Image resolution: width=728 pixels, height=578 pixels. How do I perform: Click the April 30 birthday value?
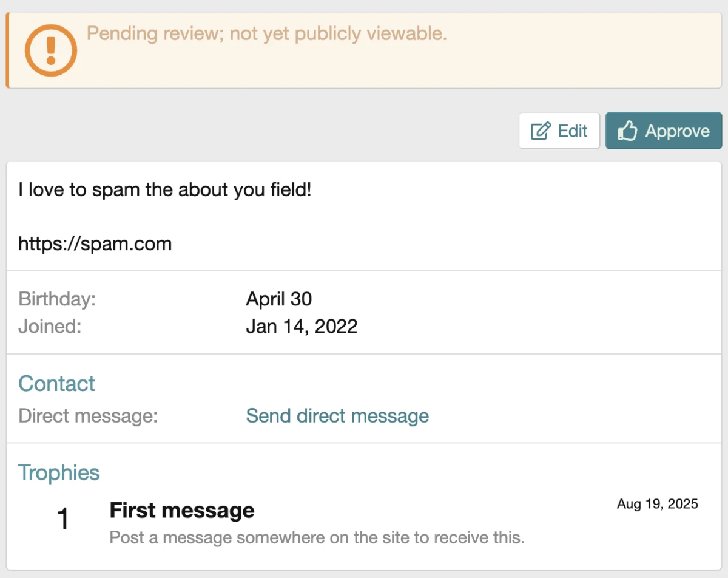(279, 299)
